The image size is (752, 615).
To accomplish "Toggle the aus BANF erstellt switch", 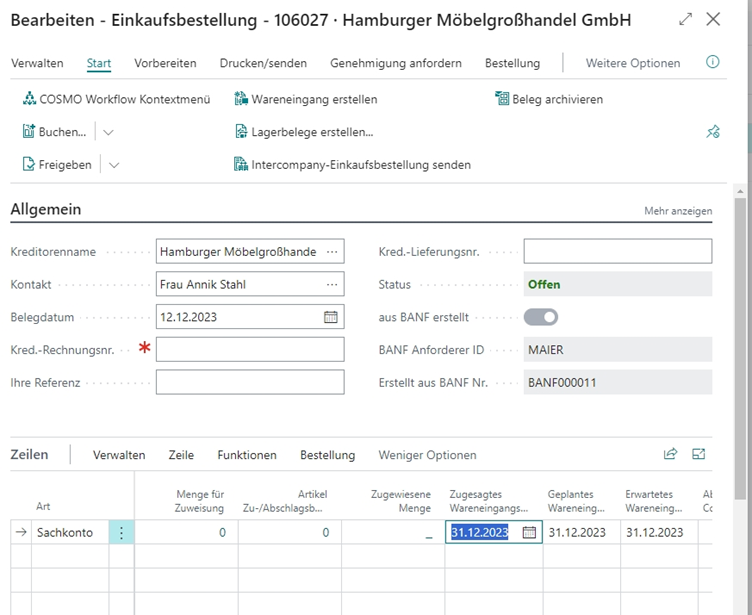I will 541,317.
